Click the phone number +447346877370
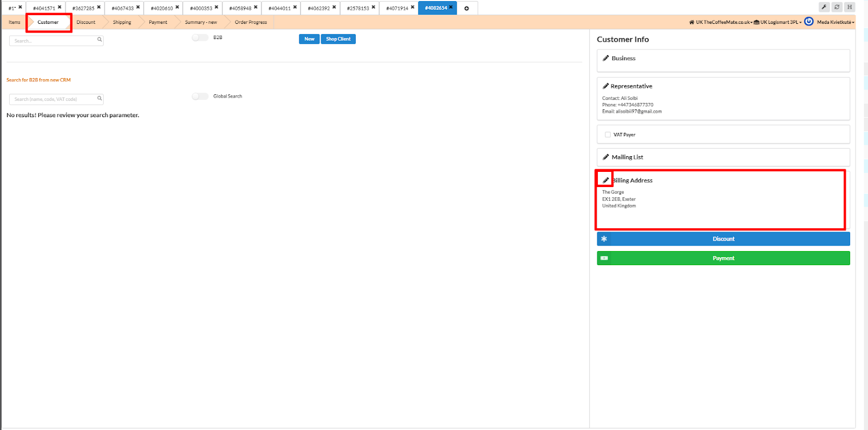 pyautogui.click(x=635, y=105)
